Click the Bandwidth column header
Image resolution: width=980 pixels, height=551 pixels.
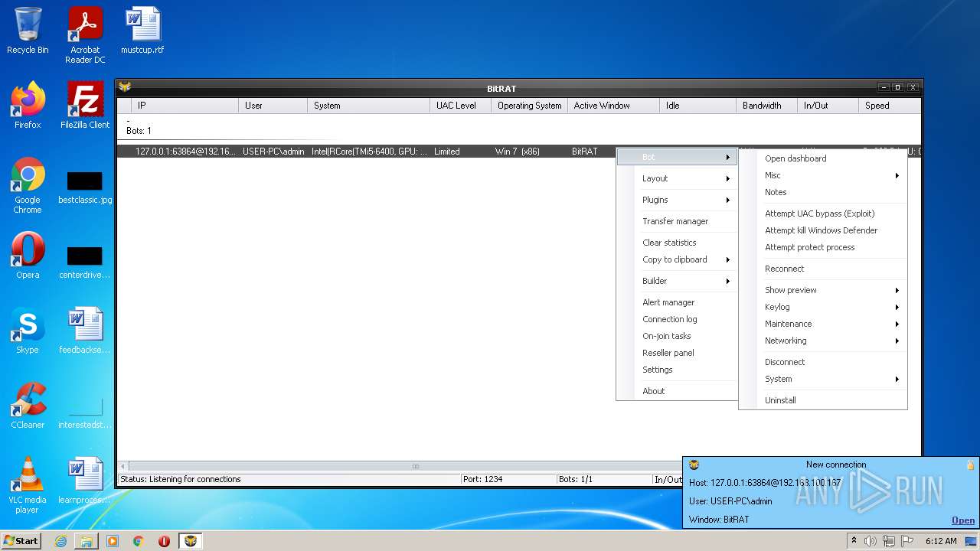coord(766,106)
